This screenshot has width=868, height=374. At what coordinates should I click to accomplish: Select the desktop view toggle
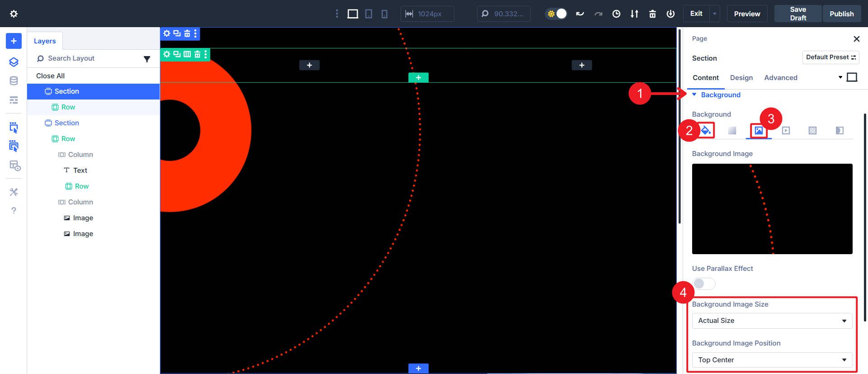pyautogui.click(x=353, y=14)
